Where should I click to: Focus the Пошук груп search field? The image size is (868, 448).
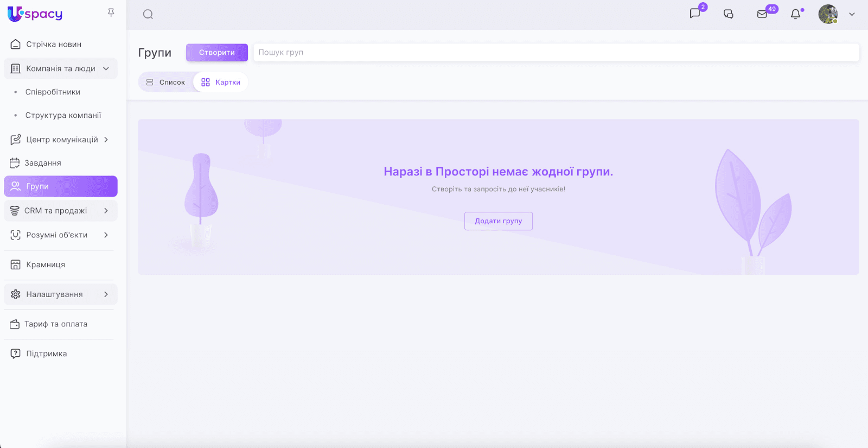pos(557,53)
